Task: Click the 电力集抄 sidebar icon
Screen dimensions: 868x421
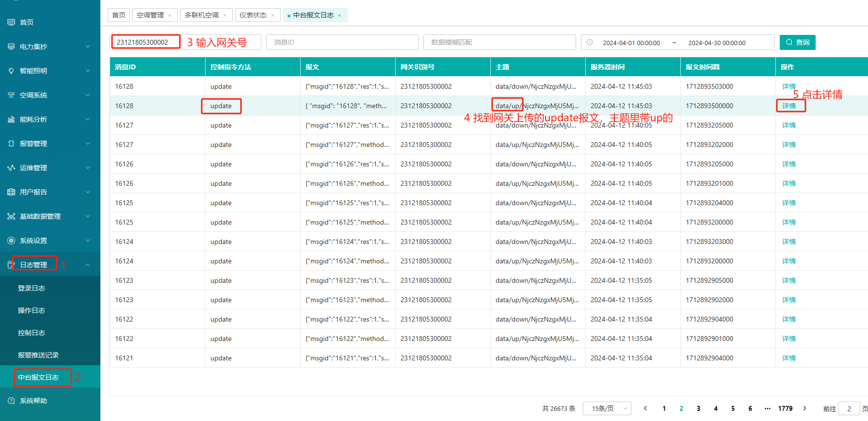Action: 11,47
